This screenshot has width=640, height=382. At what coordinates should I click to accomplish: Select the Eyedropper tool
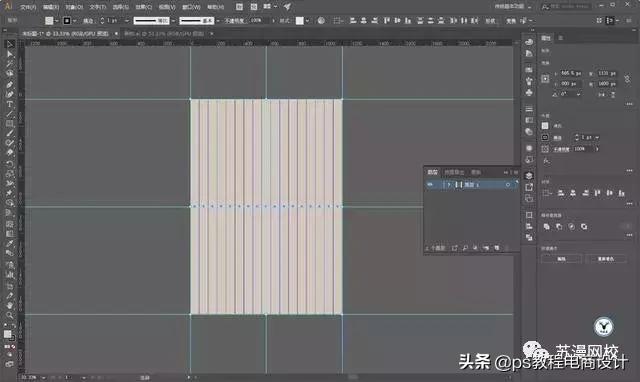click(x=10, y=243)
